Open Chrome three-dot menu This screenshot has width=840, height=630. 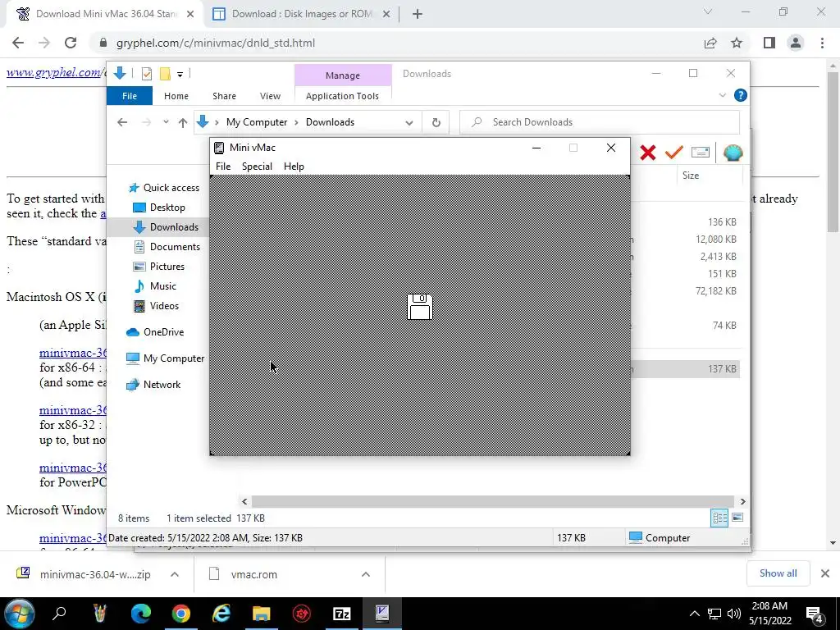822,43
